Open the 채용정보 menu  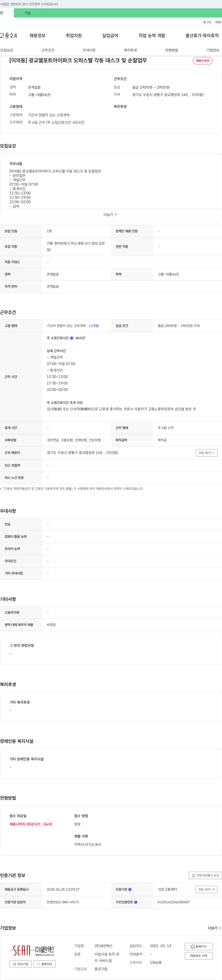pyautogui.click(x=37, y=35)
